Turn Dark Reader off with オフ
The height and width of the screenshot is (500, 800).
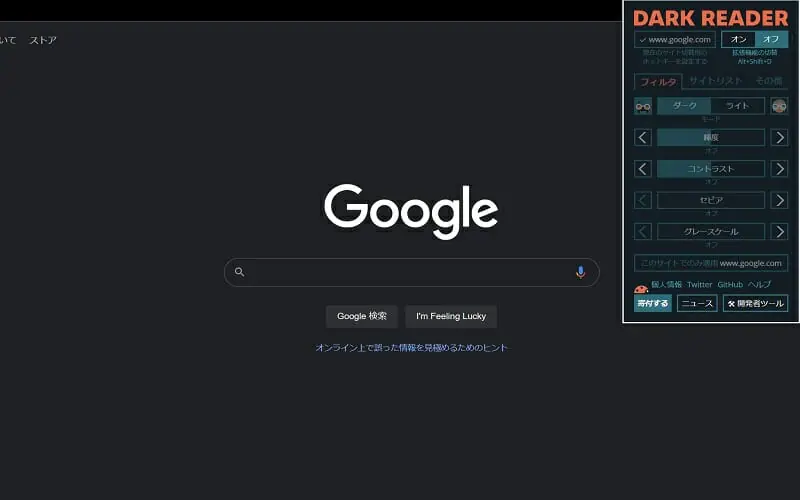pyautogui.click(x=771, y=40)
